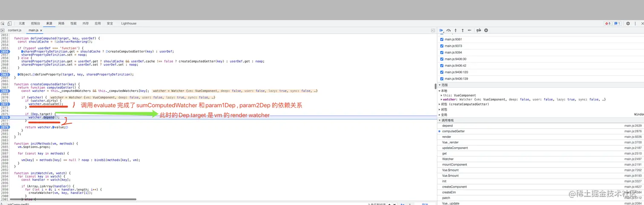Click the code editor horizontal scrollbar

pyautogui.click(x=72, y=199)
